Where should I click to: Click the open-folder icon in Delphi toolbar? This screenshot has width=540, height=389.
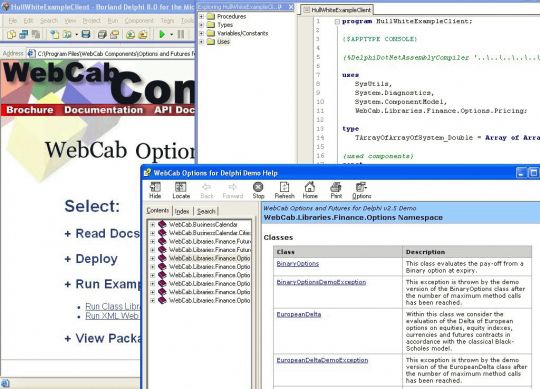coord(68,34)
